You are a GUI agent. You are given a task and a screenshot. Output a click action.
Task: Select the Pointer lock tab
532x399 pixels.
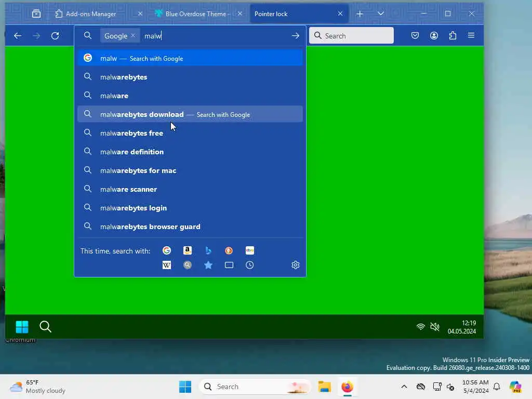pos(299,14)
